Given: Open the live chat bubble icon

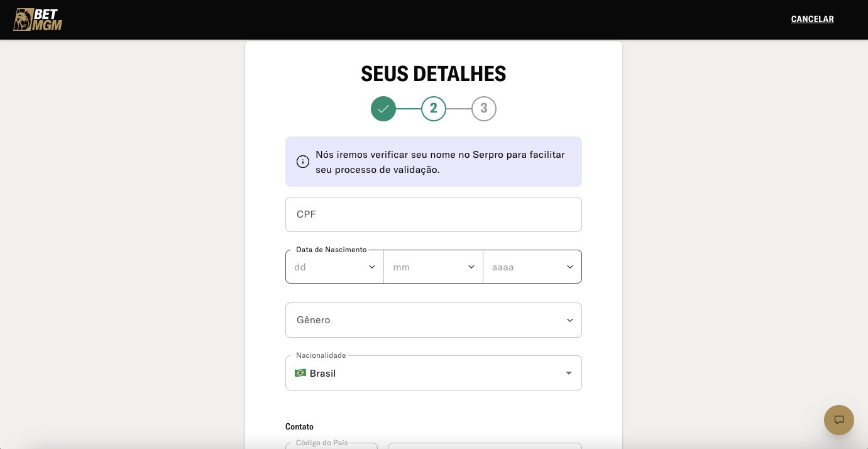Looking at the screenshot, I should (x=839, y=420).
